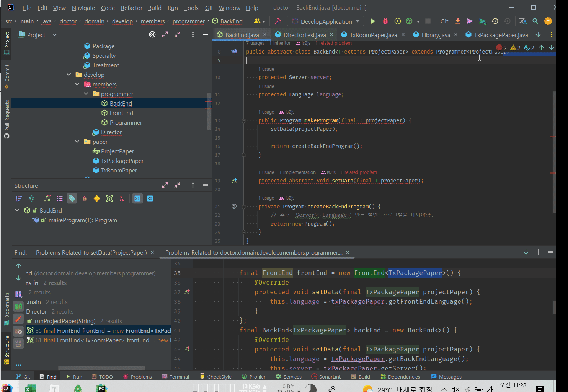Run DevelopApplication with the green play button
This screenshot has width=568, height=392.
point(372,21)
